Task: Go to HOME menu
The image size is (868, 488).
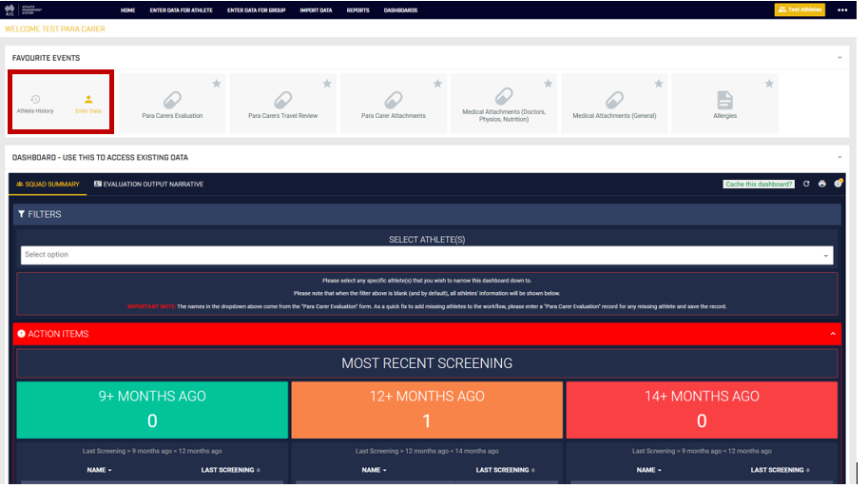Action: (128, 10)
